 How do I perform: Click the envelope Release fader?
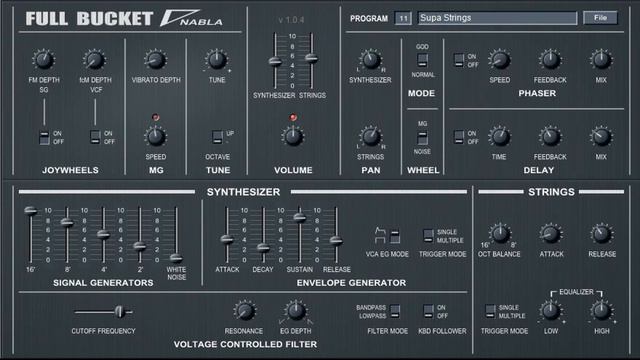click(336, 240)
